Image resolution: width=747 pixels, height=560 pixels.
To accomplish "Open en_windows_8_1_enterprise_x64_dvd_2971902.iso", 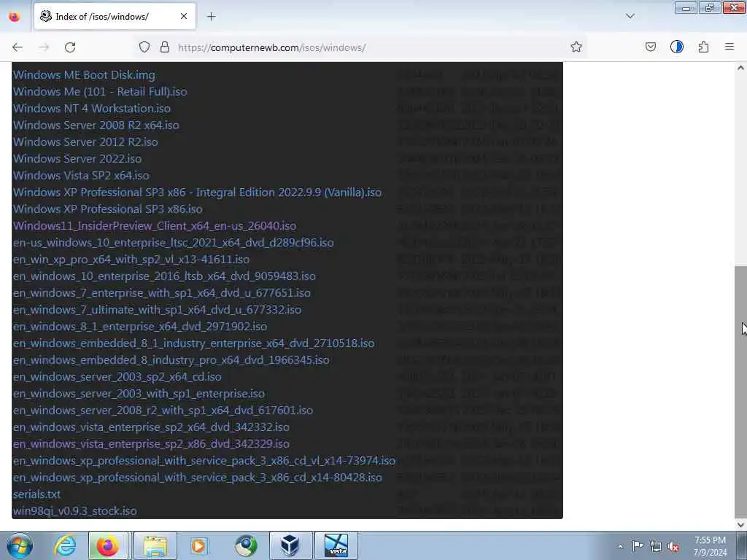I will [139, 327].
